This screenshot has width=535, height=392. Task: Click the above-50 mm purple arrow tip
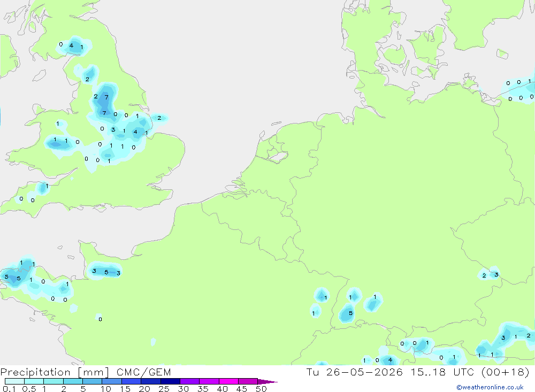click(x=267, y=382)
